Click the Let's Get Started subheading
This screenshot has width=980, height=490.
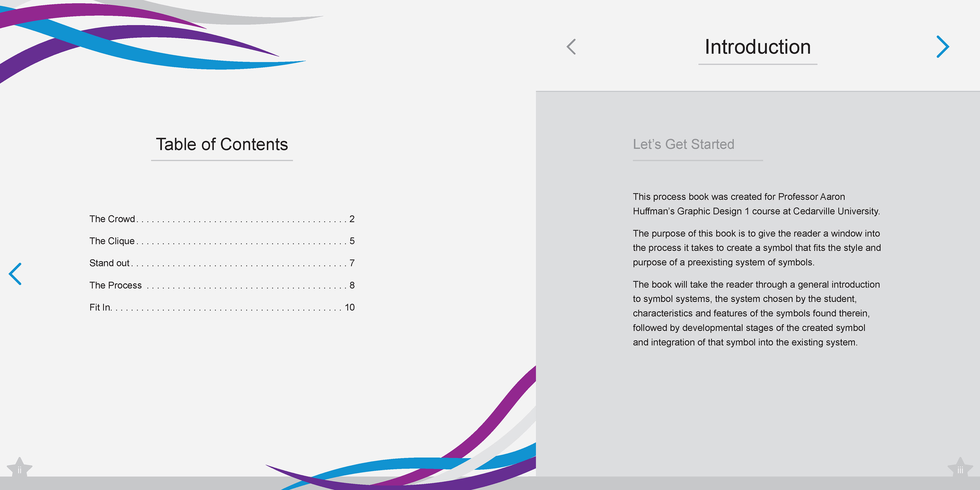(x=684, y=144)
